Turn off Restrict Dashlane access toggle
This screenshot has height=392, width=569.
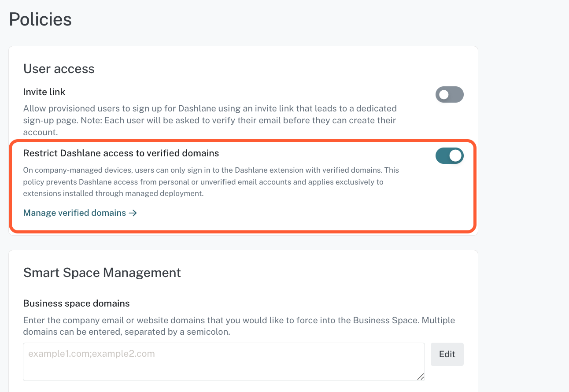[x=449, y=155]
